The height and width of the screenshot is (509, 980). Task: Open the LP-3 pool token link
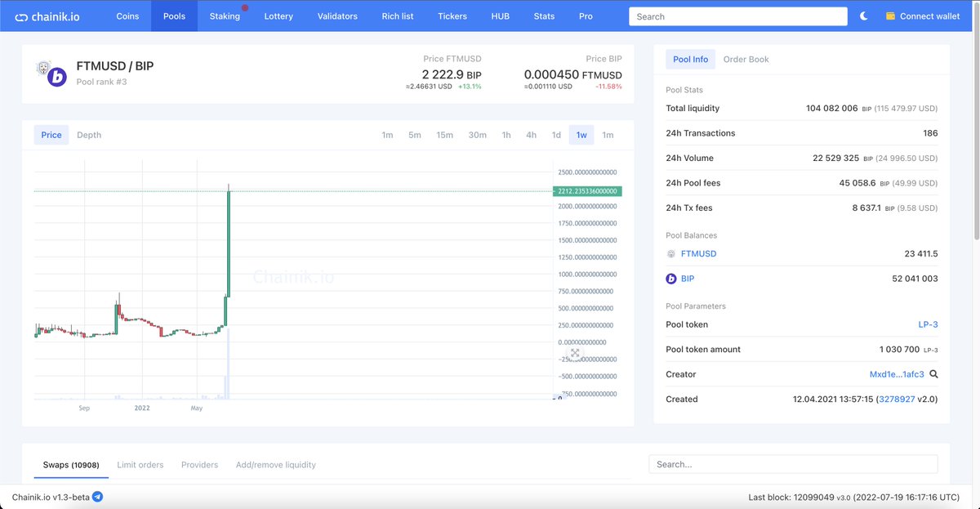tap(928, 324)
